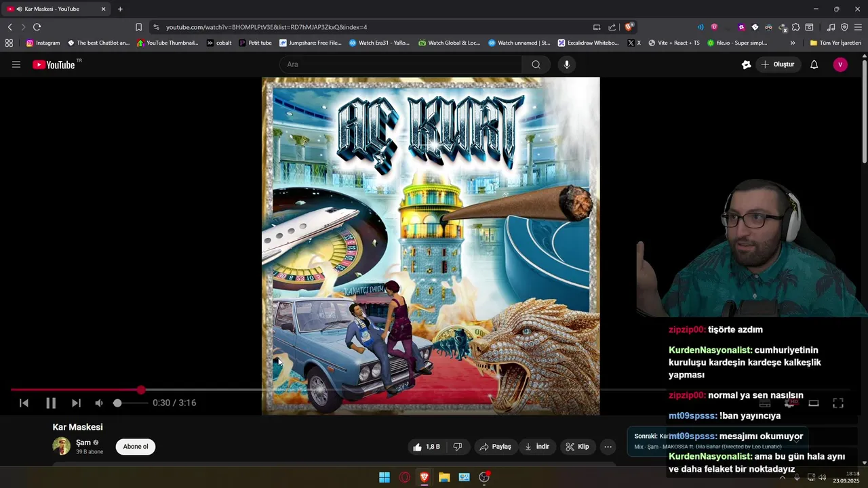Image resolution: width=868 pixels, height=488 pixels.
Task: Click the Brave icon in the taskbar
Action: pos(425,477)
